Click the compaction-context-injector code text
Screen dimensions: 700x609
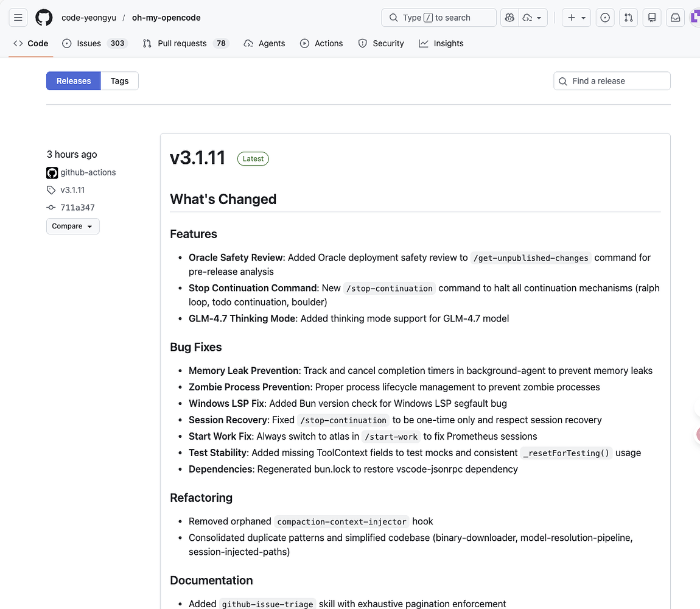[x=341, y=521]
